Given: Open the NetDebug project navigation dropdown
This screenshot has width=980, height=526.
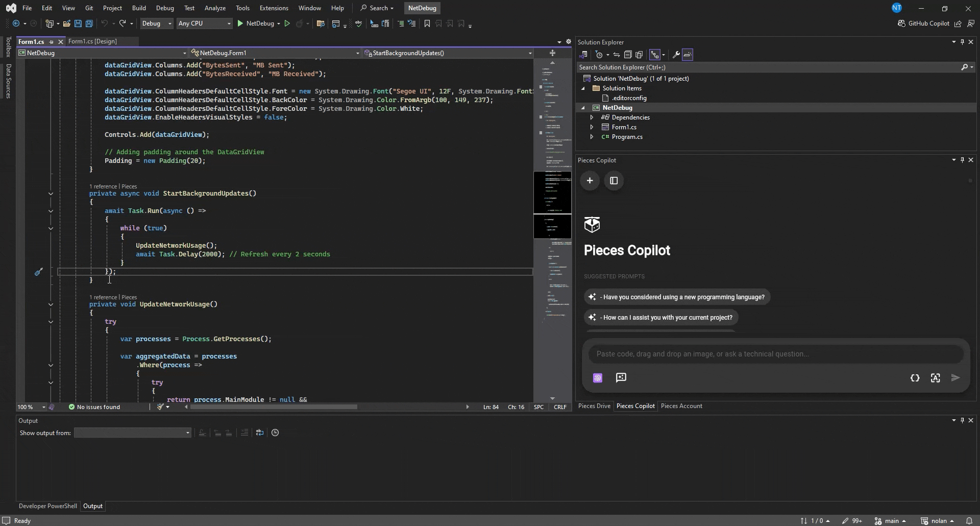Looking at the screenshot, I should point(102,53).
